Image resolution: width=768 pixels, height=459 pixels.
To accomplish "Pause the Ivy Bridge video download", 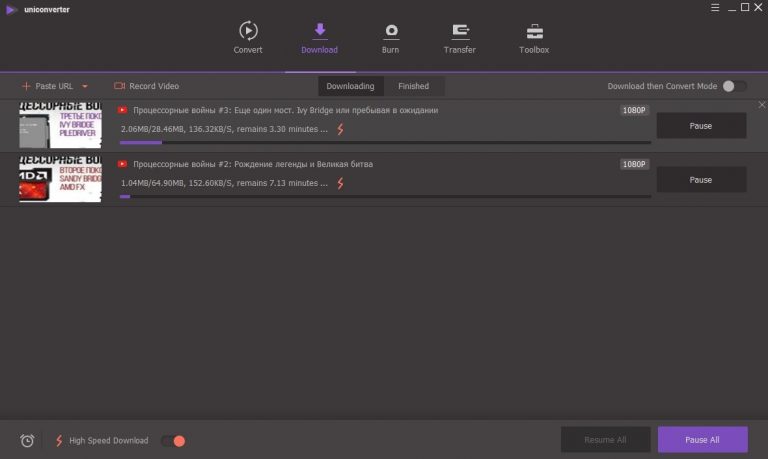I will [x=701, y=126].
